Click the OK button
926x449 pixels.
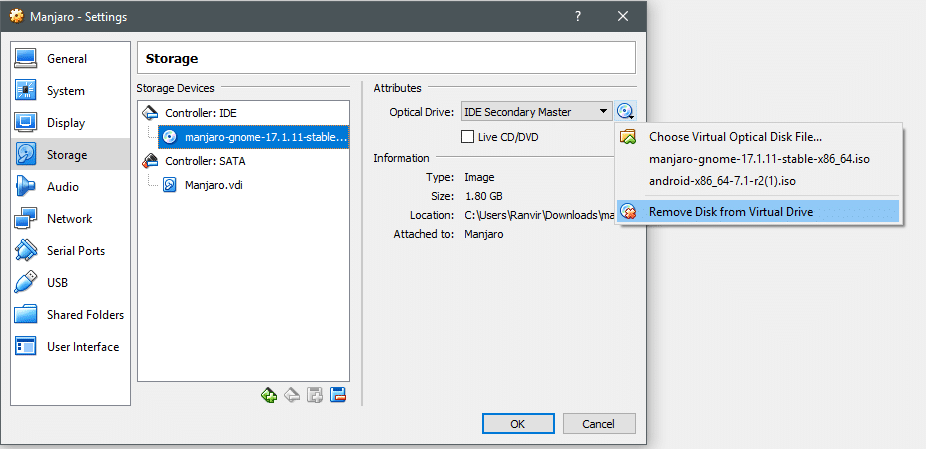click(518, 424)
